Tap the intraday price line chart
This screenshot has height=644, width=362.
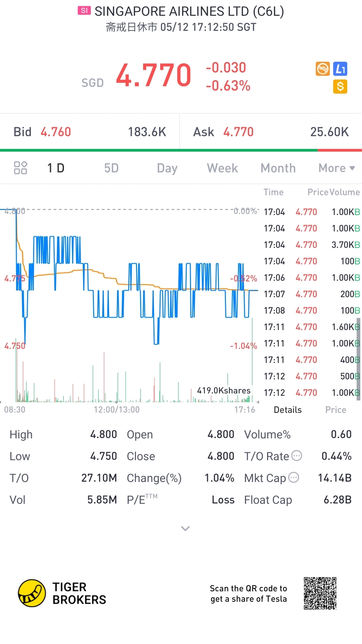click(x=129, y=277)
